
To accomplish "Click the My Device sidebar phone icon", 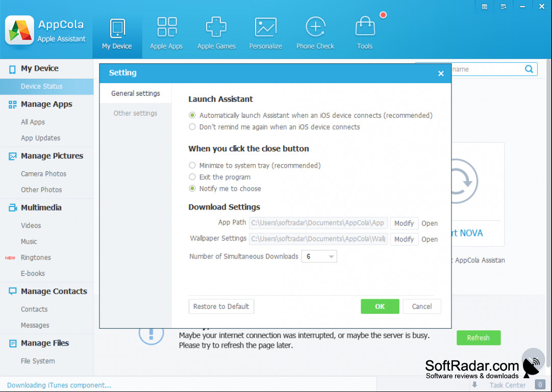I will pos(12,69).
